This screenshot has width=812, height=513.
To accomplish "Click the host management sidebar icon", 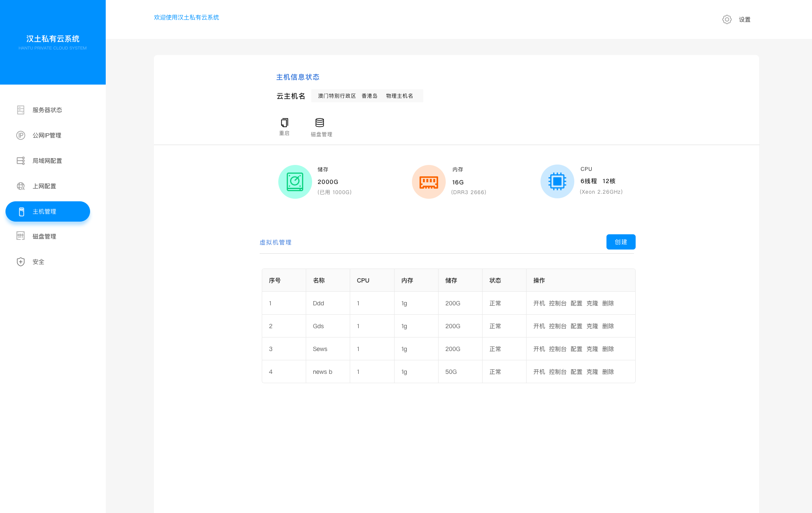I will (22, 211).
